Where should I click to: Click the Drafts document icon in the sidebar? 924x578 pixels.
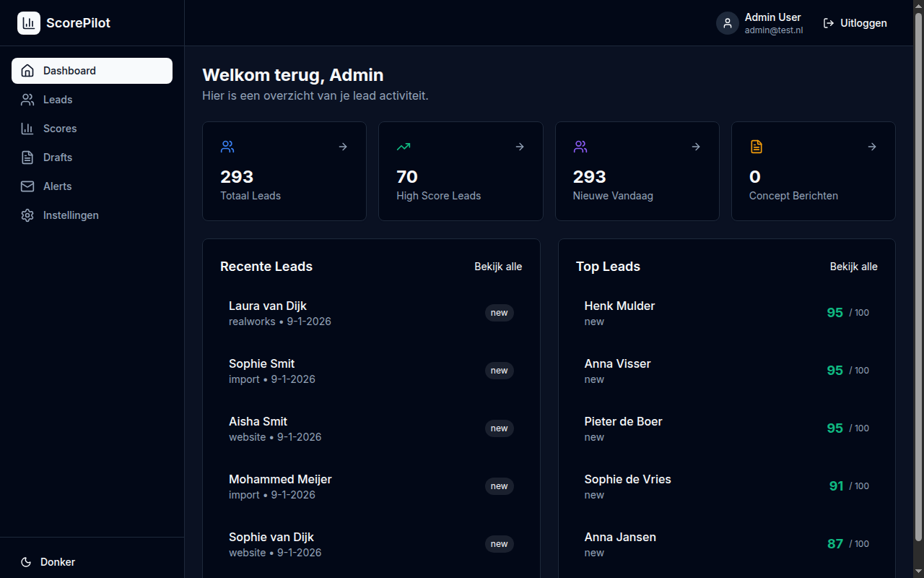pyautogui.click(x=27, y=158)
